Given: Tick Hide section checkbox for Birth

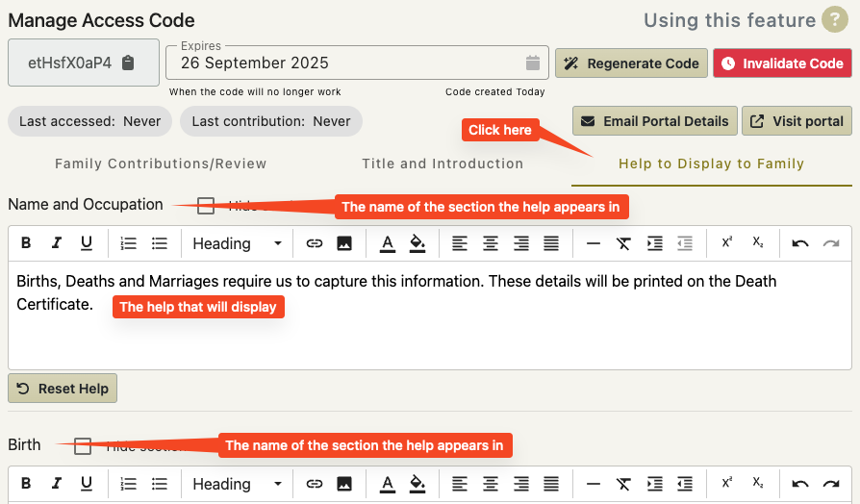Looking at the screenshot, I should tap(83, 446).
